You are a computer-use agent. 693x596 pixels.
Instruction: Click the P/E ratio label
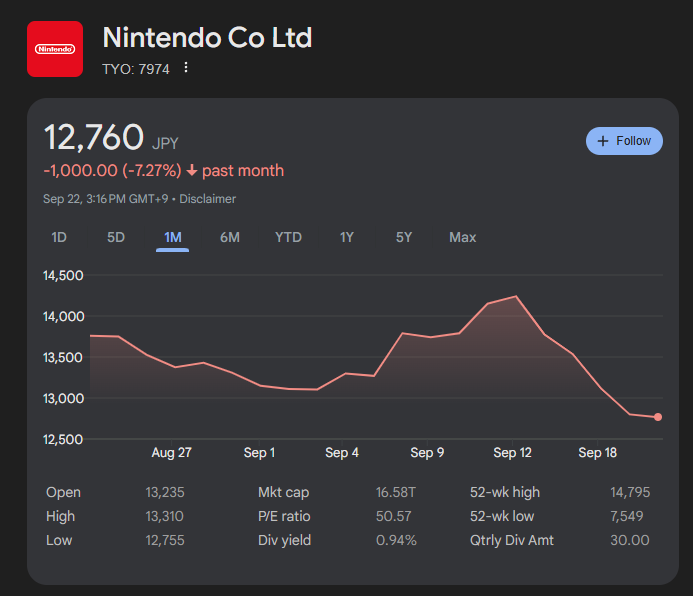(284, 516)
